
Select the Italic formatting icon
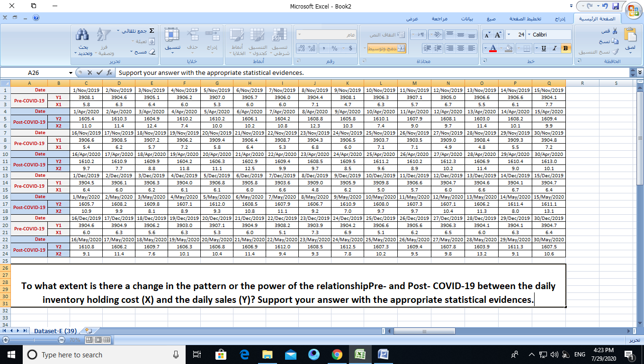pyautogui.click(x=554, y=48)
